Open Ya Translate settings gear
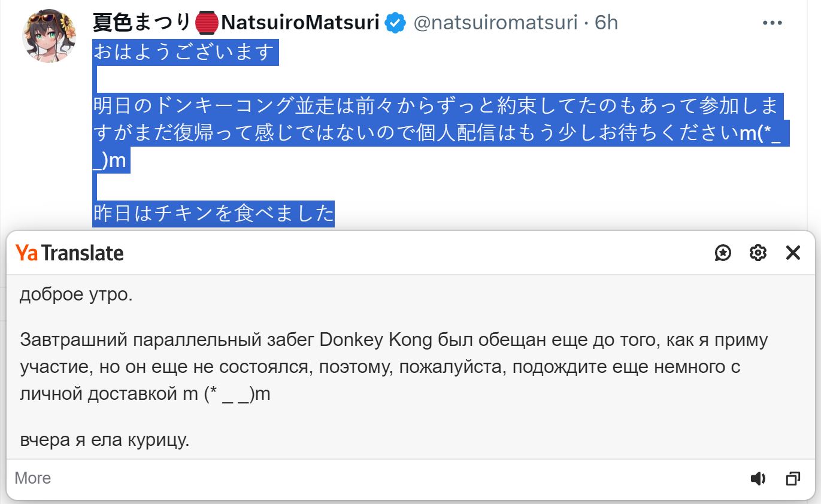This screenshot has height=504, width=821. pyautogui.click(x=758, y=253)
